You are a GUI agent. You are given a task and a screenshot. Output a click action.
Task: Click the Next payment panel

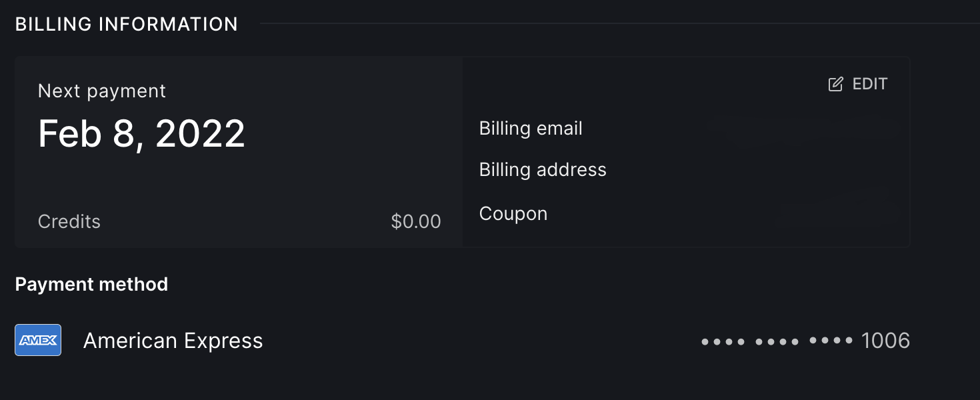coord(238,152)
